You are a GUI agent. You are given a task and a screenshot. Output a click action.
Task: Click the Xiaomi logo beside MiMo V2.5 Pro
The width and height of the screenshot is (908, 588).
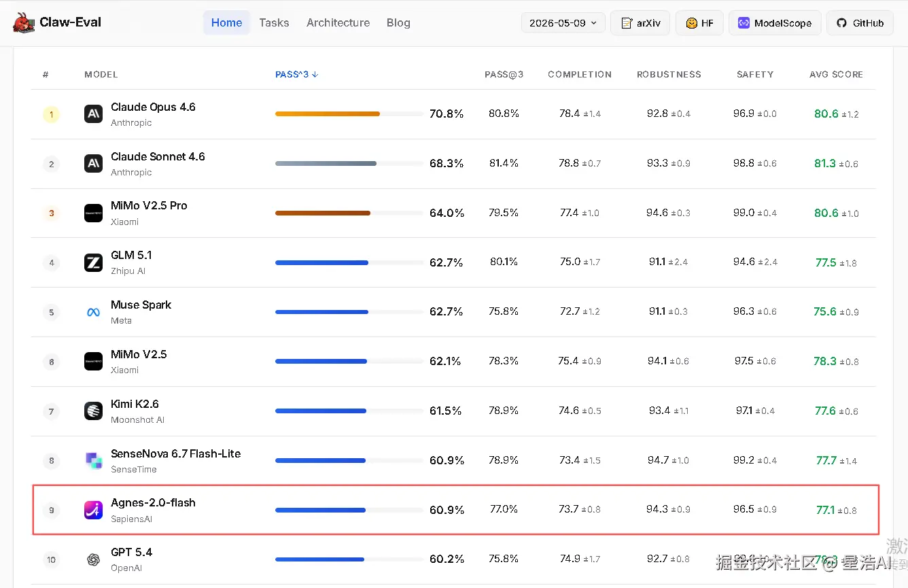click(x=93, y=213)
